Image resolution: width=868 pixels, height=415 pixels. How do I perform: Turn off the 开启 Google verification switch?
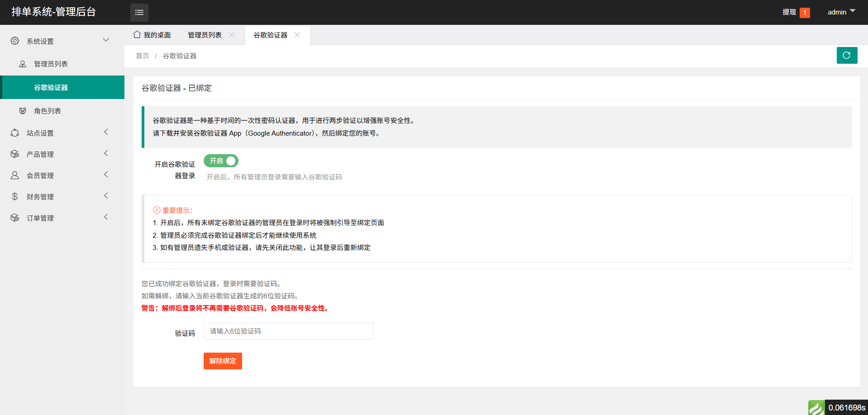[221, 161]
